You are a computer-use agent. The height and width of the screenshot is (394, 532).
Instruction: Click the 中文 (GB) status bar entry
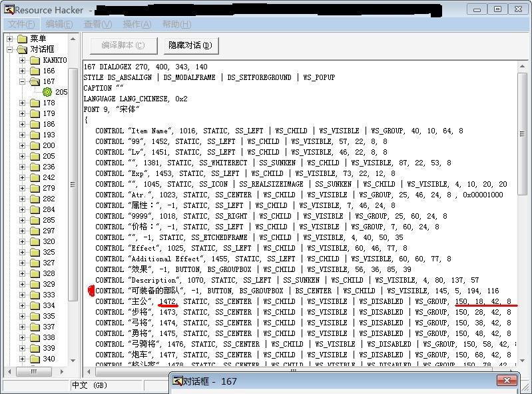tap(89, 385)
